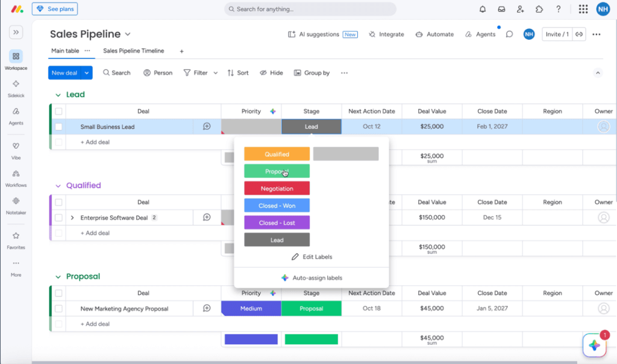Check the Enterprise Software Deal row checkbox
617x364 pixels.
[x=58, y=218]
